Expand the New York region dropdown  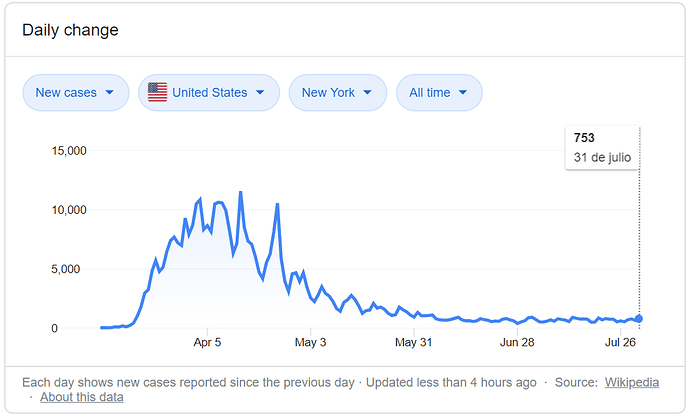click(338, 92)
